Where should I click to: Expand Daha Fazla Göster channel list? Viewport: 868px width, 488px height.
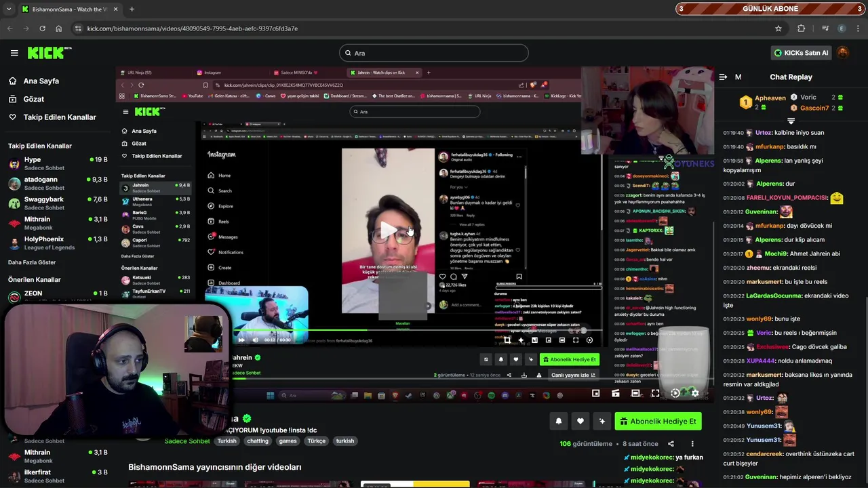click(x=32, y=262)
